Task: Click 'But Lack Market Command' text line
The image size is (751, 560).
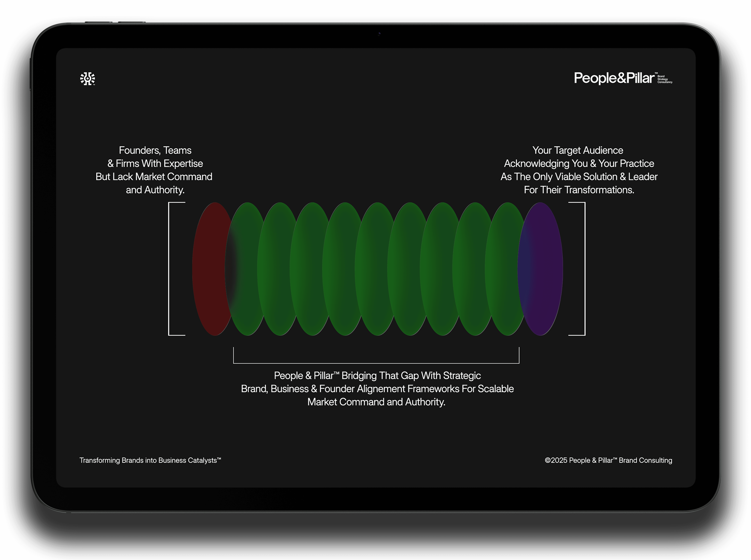Action: pos(154,177)
